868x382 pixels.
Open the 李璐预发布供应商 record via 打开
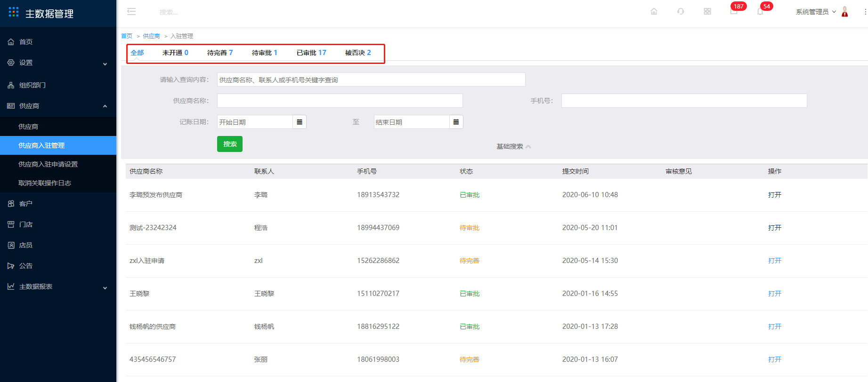click(774, 195)
